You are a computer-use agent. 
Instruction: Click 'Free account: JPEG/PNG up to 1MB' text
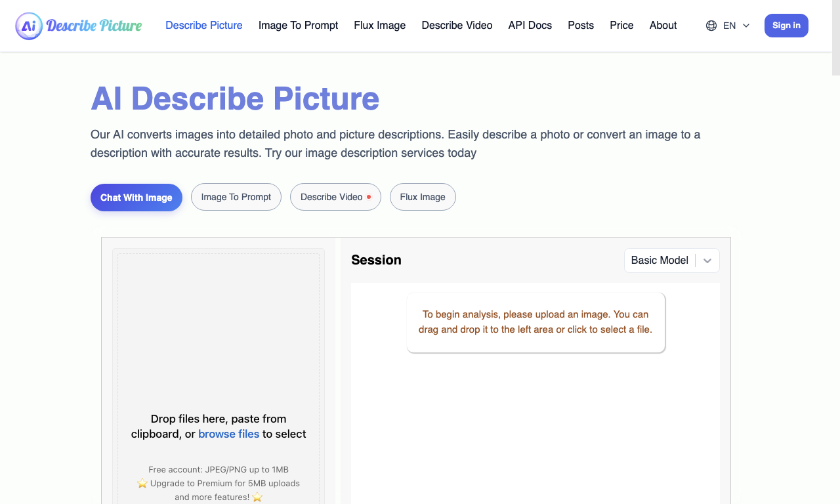[x=219, y=470]
